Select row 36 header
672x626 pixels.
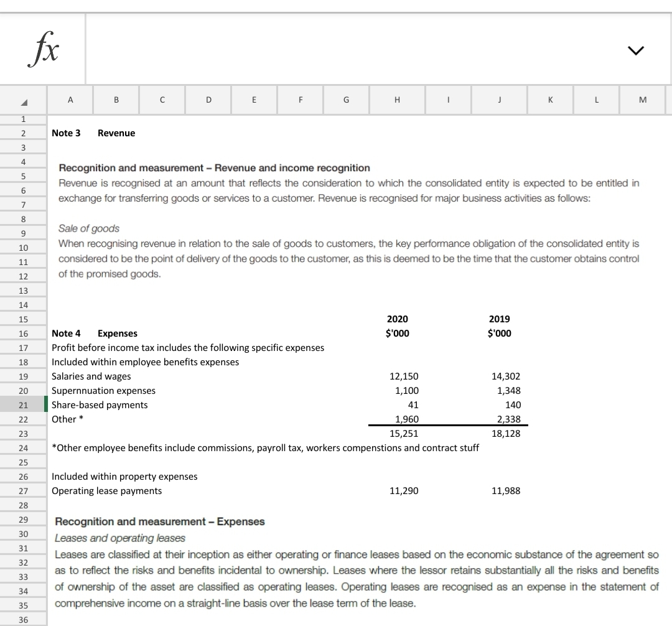tap(23, 620)
